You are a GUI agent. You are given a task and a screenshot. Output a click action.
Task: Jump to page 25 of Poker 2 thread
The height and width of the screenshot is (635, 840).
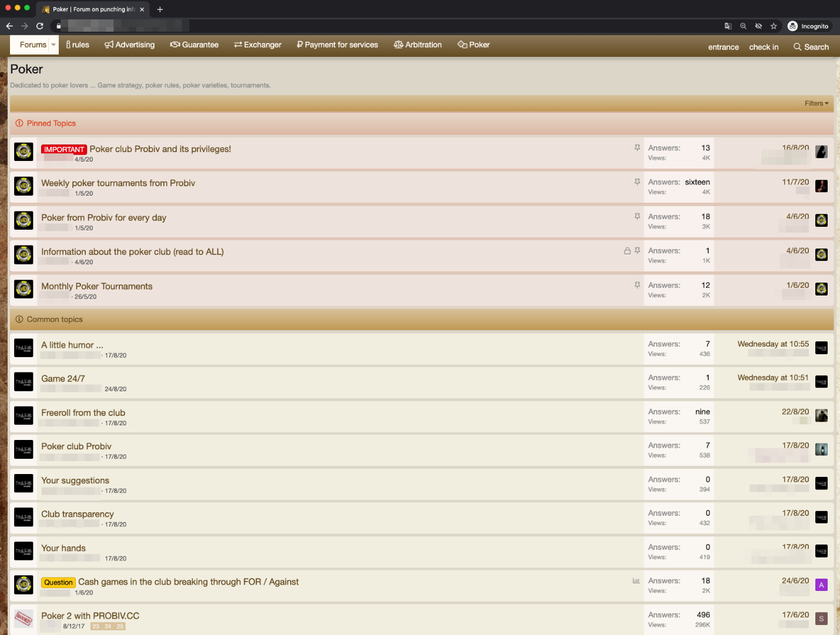[120, 626]
